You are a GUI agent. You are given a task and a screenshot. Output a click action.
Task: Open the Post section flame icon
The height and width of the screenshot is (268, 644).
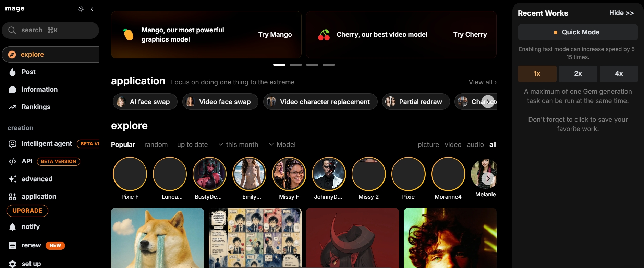click(x=12, y=72)
